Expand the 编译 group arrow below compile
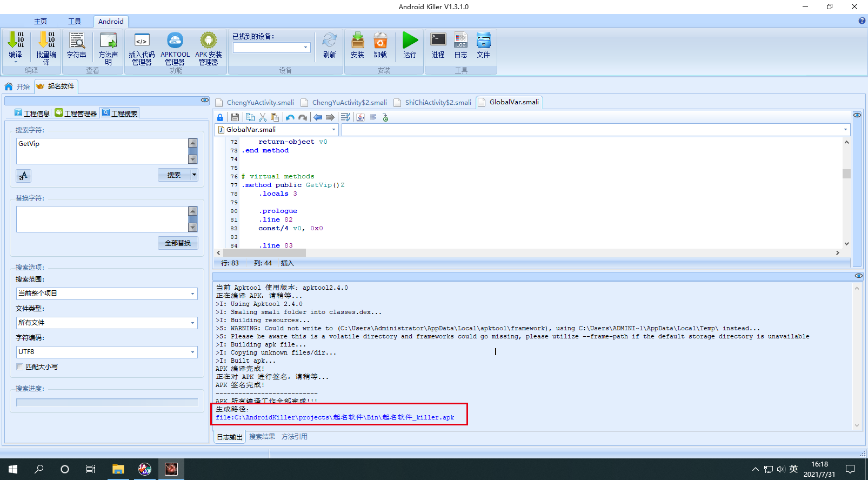Image resolution: width=868 pixels, height=480 pixels. click(16, 62)
